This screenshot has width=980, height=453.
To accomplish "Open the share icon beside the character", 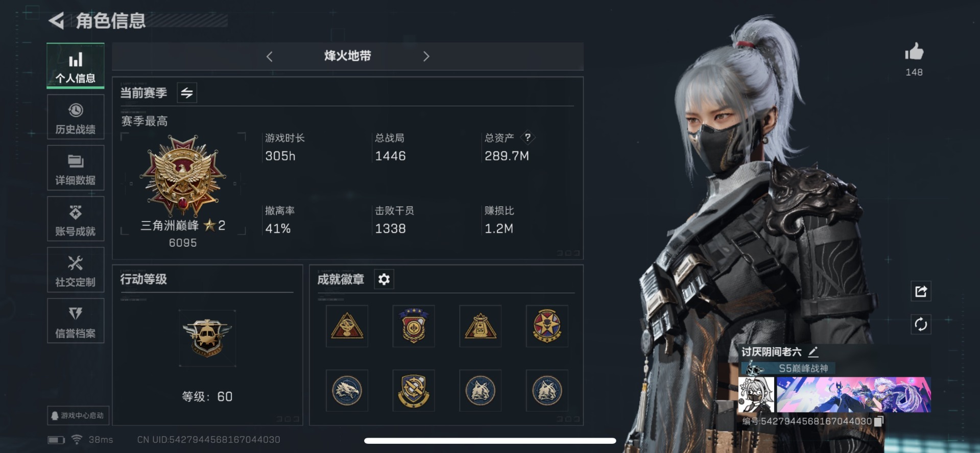I will point(921,291).
